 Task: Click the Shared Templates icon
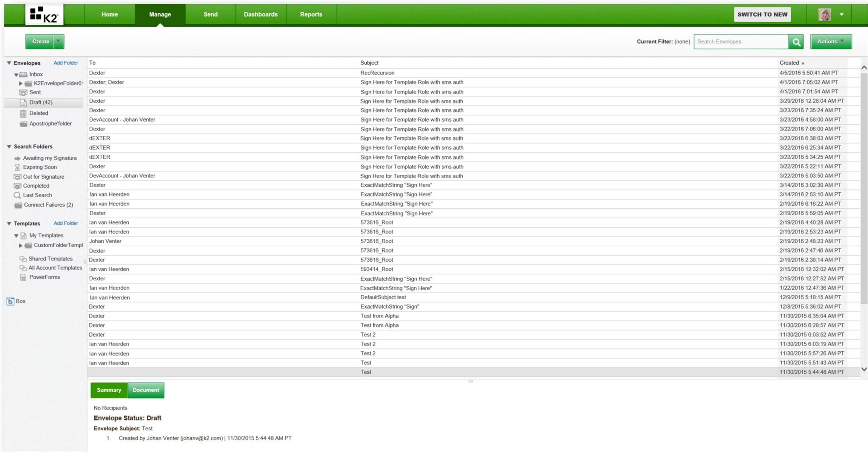click(23, 259)
